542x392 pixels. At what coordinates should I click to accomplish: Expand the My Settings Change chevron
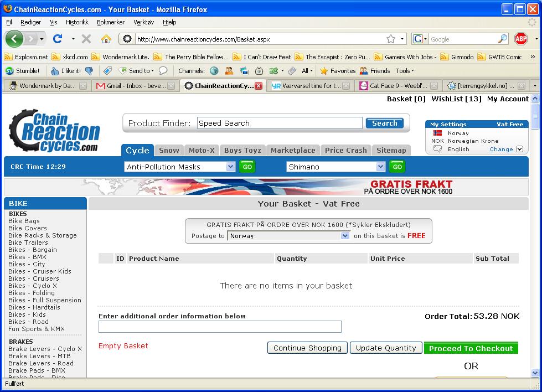[x=519, y=149]
